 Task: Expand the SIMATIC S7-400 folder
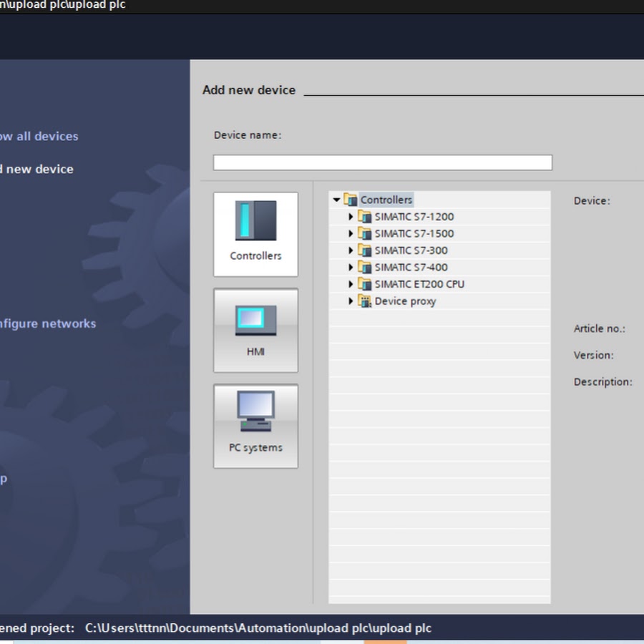[351, 267]
